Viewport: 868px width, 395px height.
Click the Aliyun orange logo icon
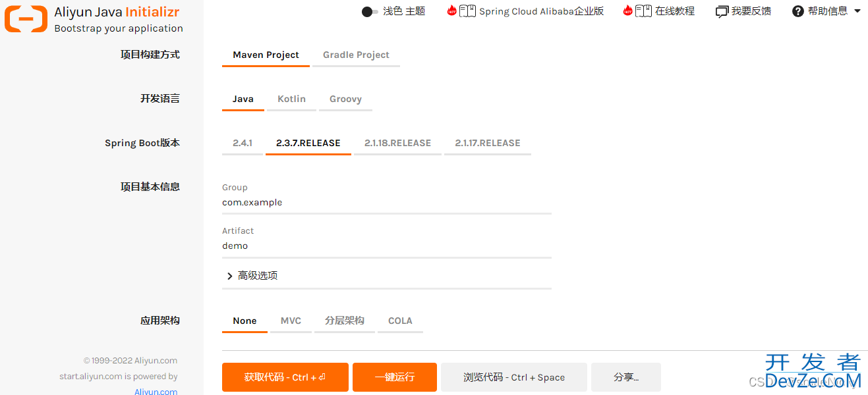click(x=26, y=19)
